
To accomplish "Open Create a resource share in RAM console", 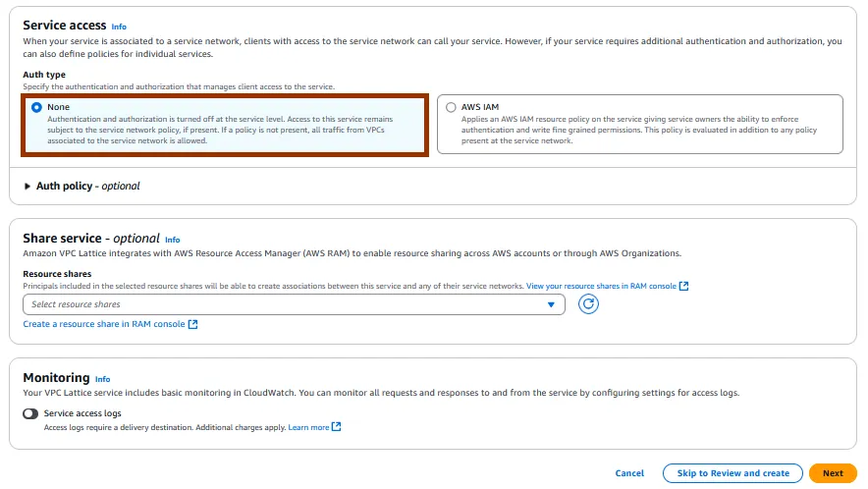I will click(x=104, y=324).
